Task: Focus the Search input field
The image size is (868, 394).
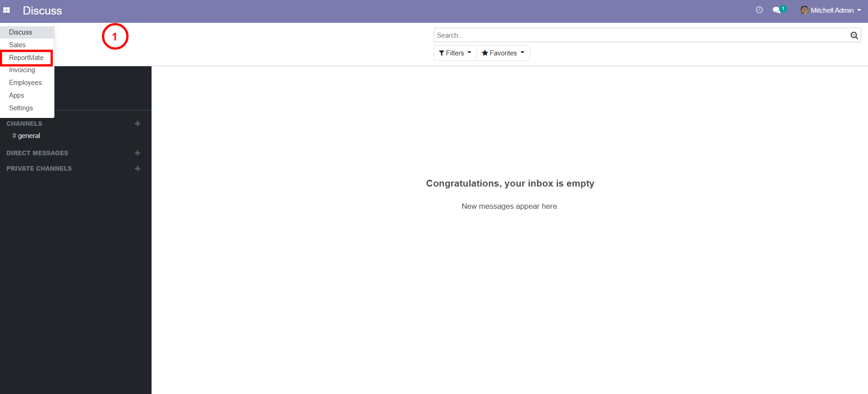Action: click(x=640, y=35)
